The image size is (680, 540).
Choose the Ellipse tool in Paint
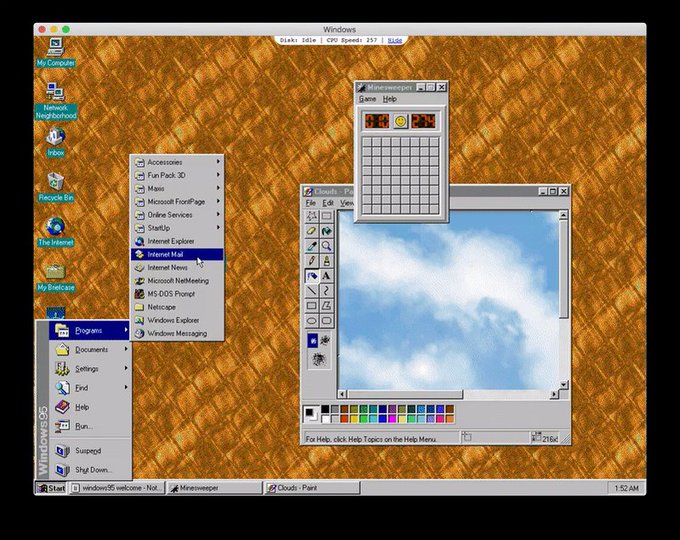(311, 321)
